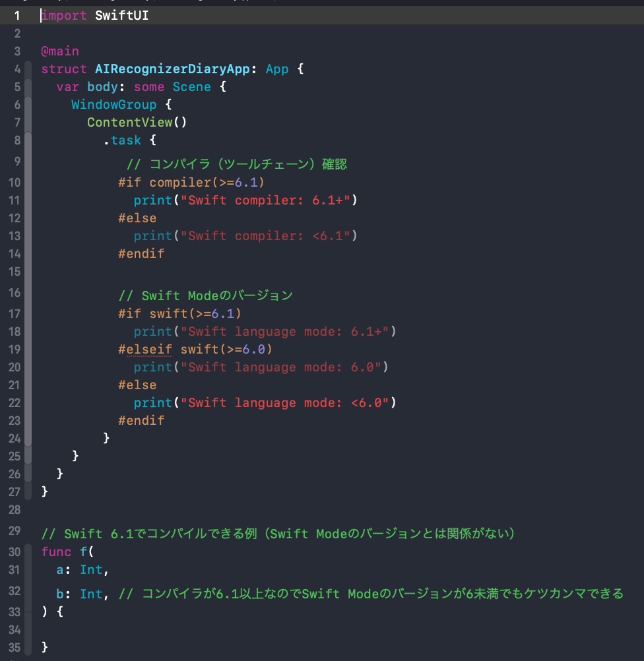The width and height of the screenshot is (644, 661).
Task: Click 'WindowGroup' on line 6
Action: click(114, 104)
